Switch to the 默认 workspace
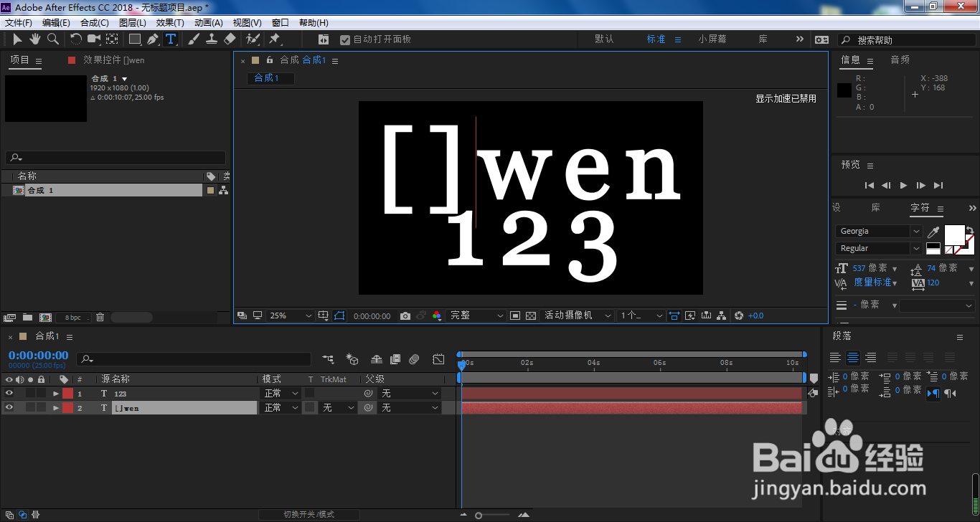This screenshot has height=522, width=980. pos(605,39)
